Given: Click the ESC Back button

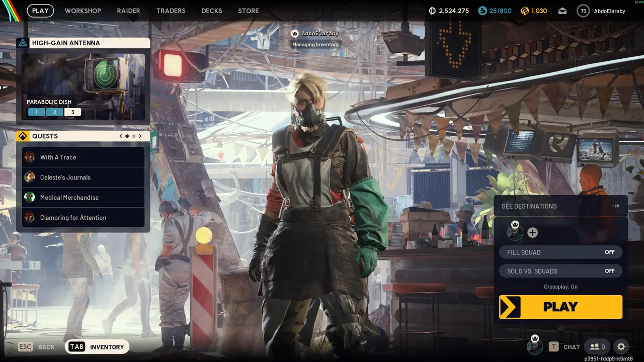Looking at the screenshot, I should (37, 347).
